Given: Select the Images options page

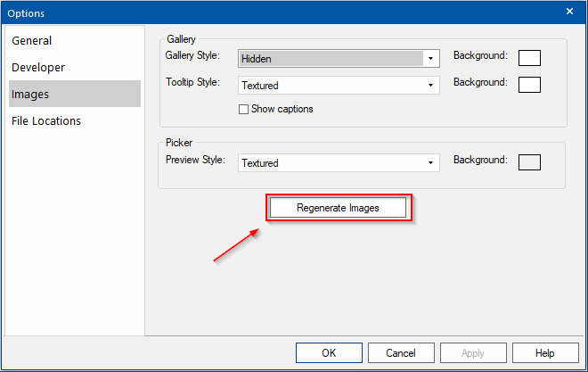Looking at the screenshot, I should click(x=75, y=94).
